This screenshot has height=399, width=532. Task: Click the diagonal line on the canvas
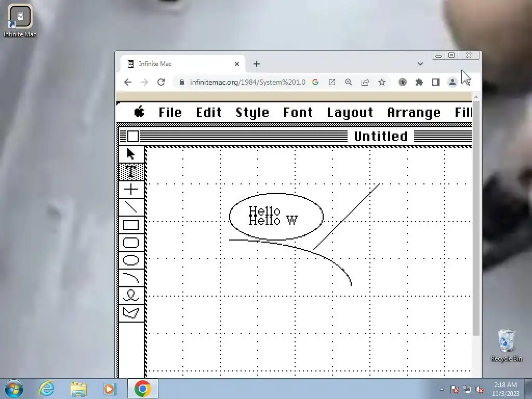[x=346, y=217]
